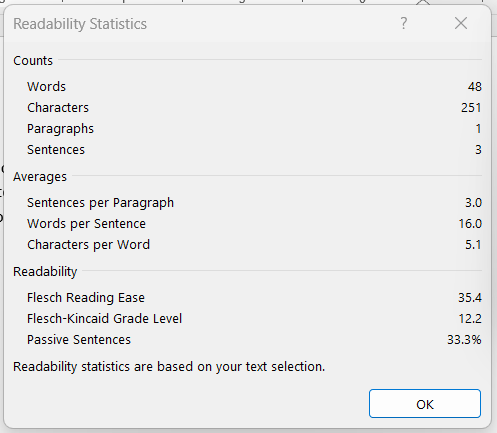Click the text selection note at bottom
The height and width of the screenshot is (433, 497).
[x=169, y=367]
